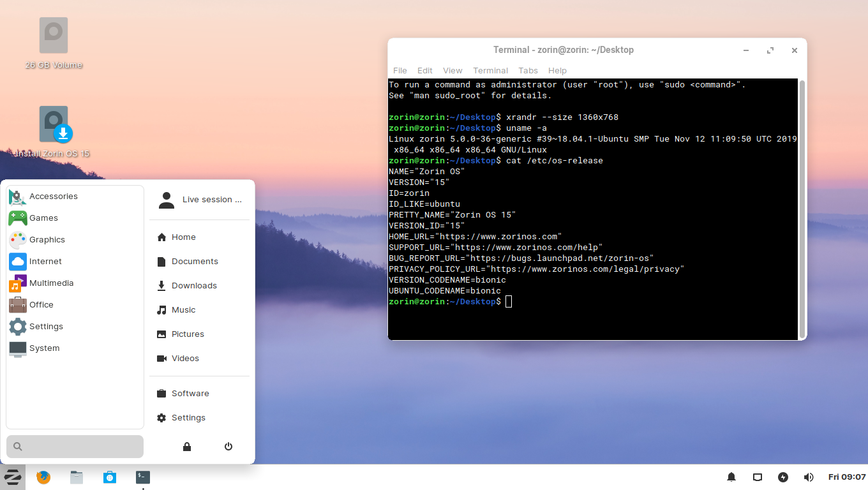This screenshot has width=868, height=490.
Task: Select the Install Zorin OS 15 desktop icon
Action: point(54,131)
